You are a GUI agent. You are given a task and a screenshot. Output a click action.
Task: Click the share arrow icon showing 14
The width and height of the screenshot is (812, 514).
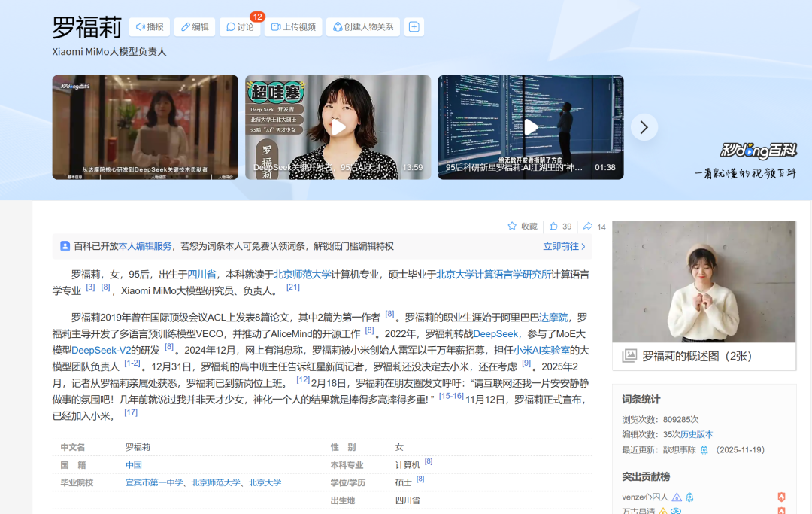point(588,226)
